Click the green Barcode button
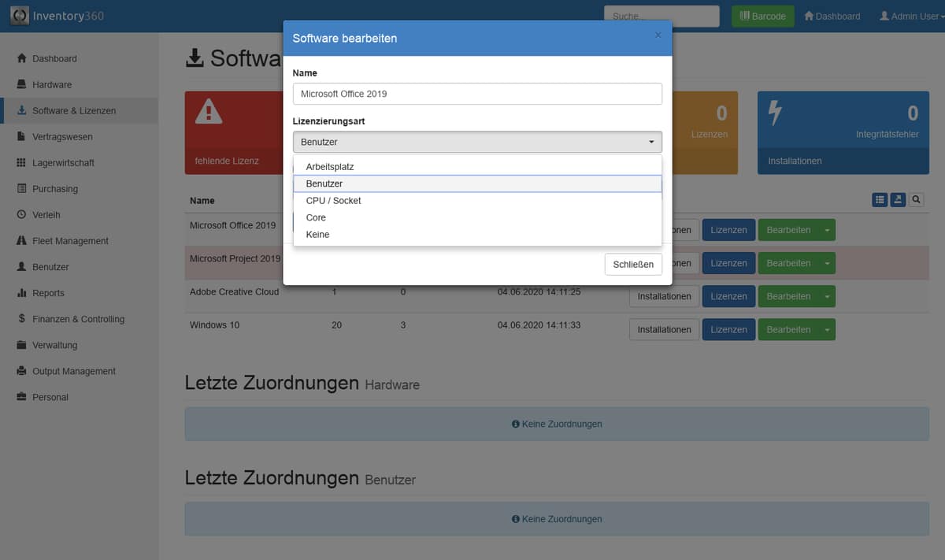The height and width of the screenshot is (560, 945). click(762, 17)
